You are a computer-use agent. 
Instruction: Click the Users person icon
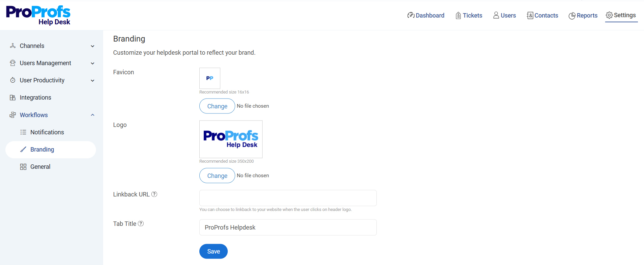(x=496, y=15)
